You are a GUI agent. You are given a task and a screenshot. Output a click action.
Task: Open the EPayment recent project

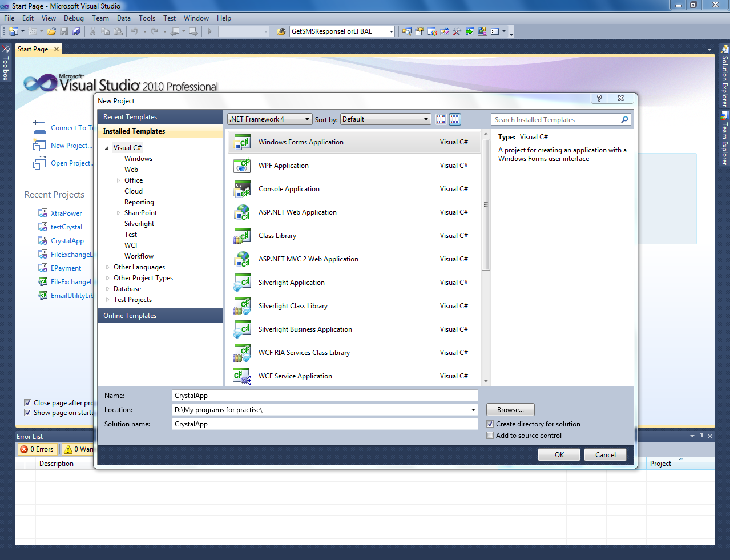click(66, 268)
